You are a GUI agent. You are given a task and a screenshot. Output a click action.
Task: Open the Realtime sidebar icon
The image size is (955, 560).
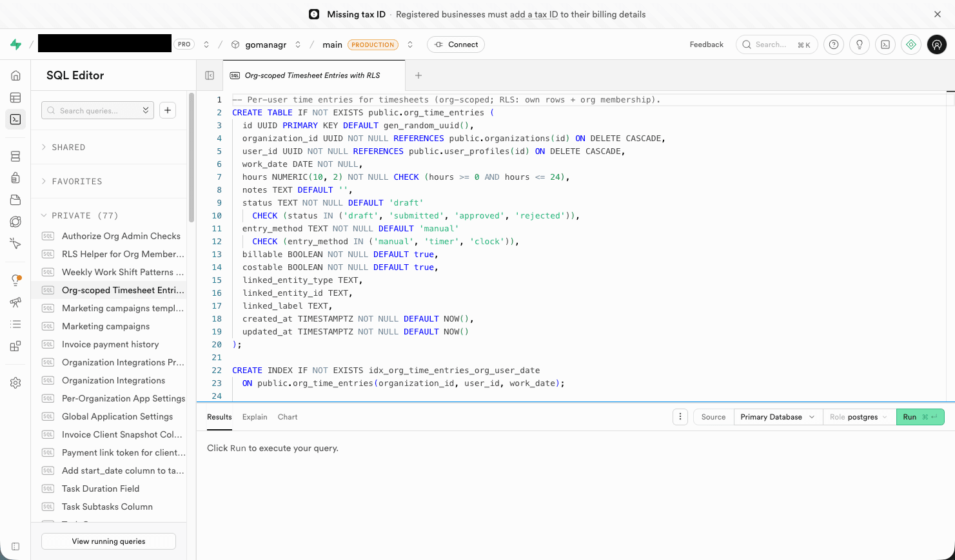(15, 244)
